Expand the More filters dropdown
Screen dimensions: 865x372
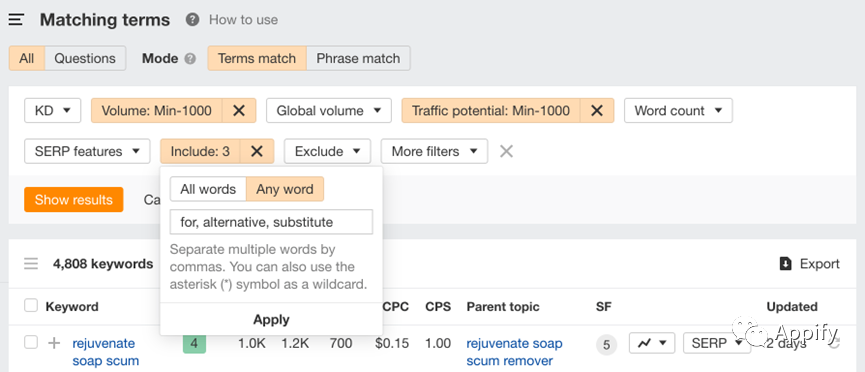[434, 151]
